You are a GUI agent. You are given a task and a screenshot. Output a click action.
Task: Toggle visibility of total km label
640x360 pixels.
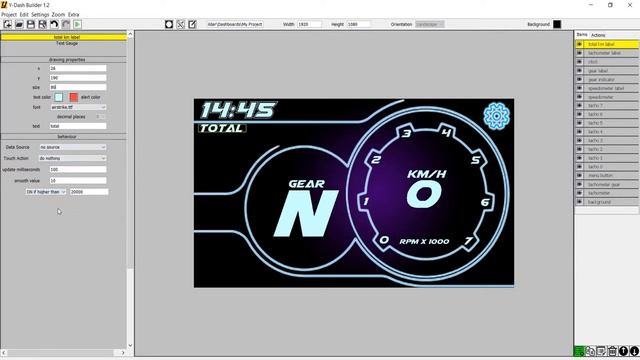579,44
